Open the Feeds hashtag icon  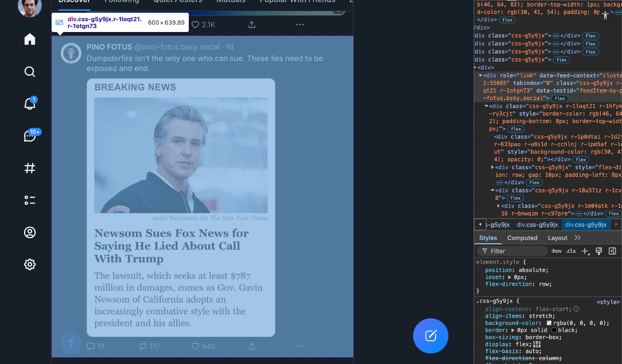pyautogui.click(x=30, y=168)
